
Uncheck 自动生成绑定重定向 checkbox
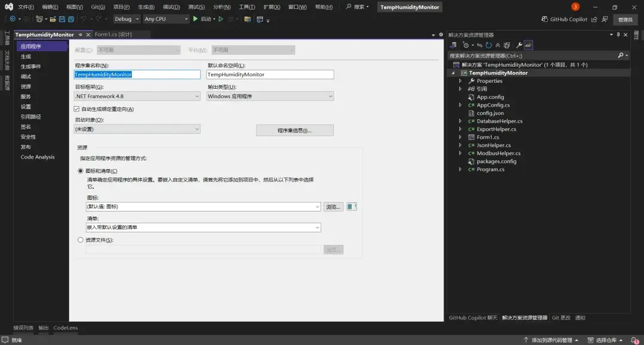tap(76, 108)
